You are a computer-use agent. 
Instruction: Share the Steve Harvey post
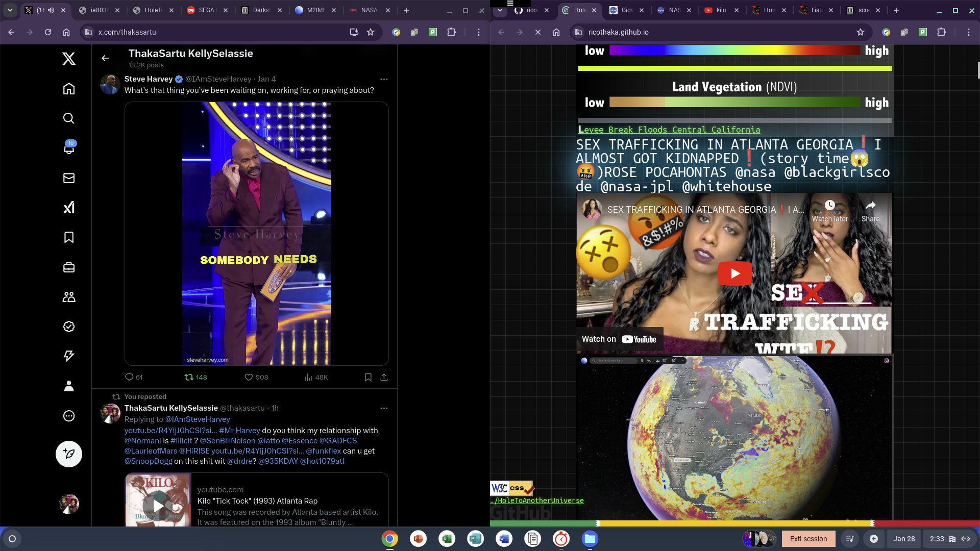(384, 377)
